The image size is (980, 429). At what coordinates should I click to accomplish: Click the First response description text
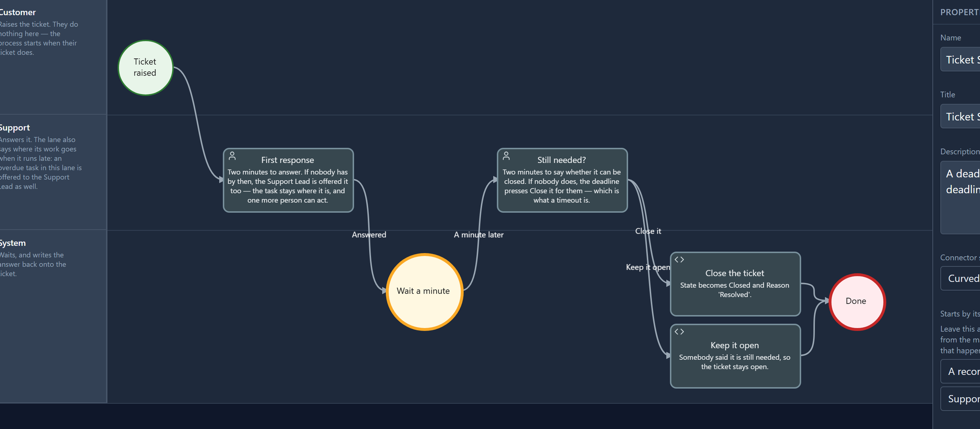pyautogui.click(x=288, y=186)
